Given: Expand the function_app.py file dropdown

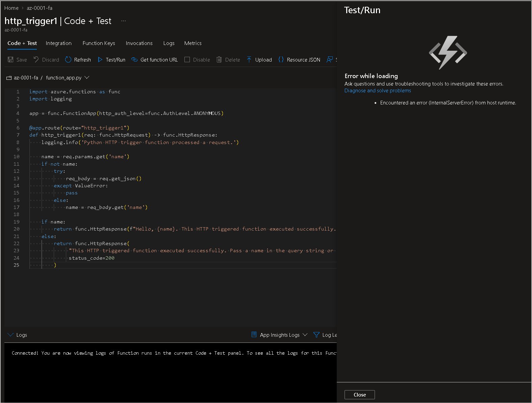Looking at the screenshot, I should 87,78.
